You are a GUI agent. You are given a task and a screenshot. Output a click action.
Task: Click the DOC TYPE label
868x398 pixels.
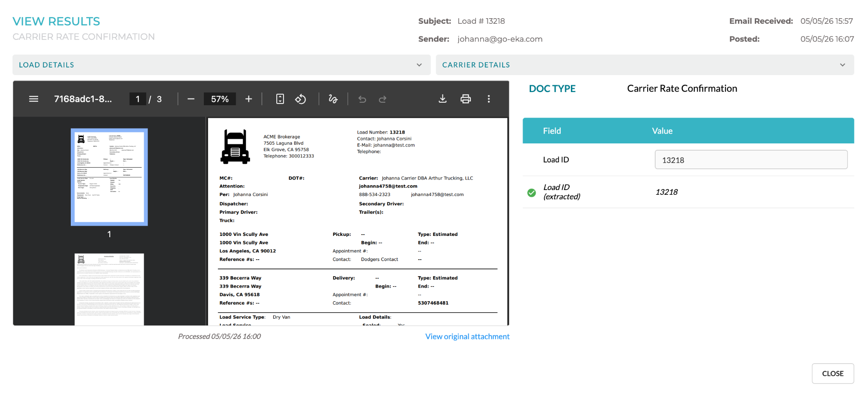552,89
